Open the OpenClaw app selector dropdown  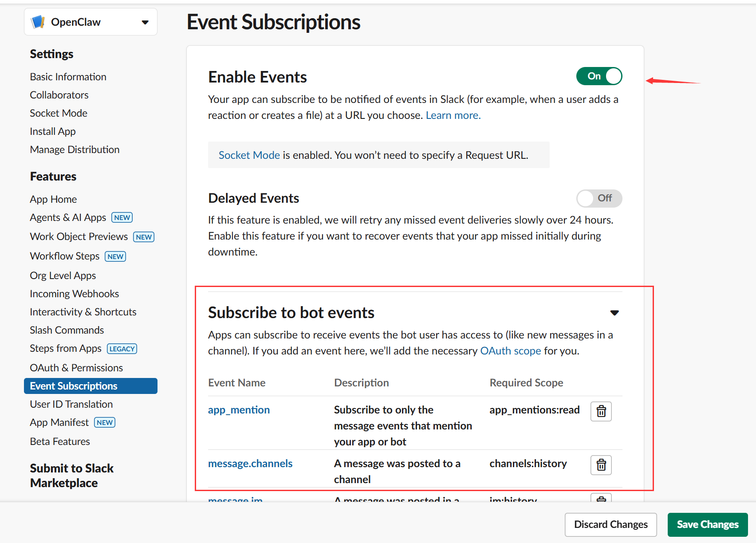click(x=145, y=22)
